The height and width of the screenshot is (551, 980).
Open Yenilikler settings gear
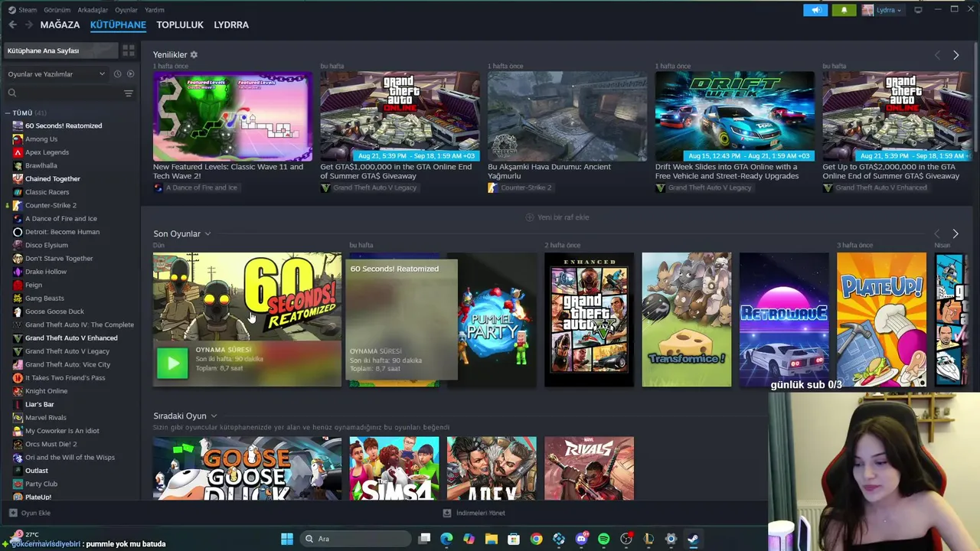(x=194, y=55)
